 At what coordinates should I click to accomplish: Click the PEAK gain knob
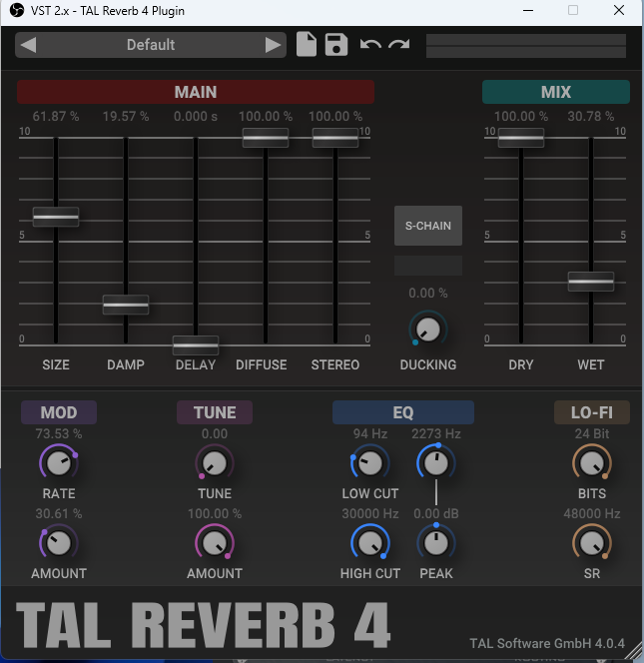(x=436, y=542)
